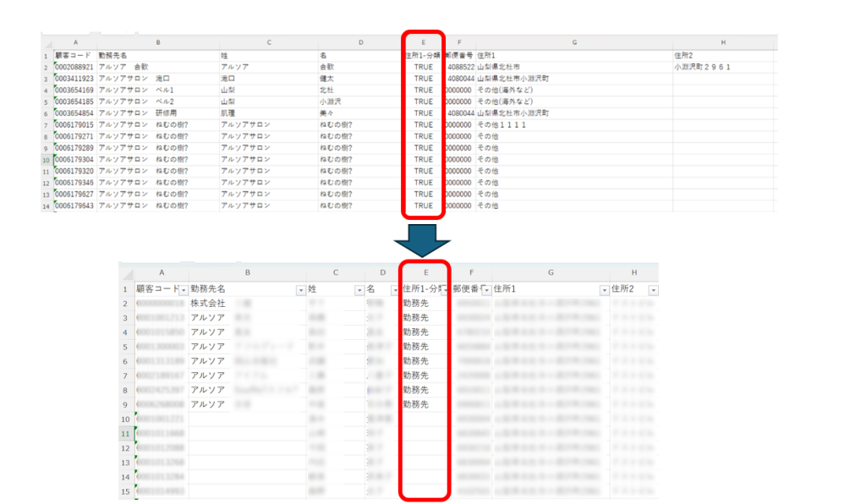
Task: Expand 住所2 filter dropdown in lower table
Action: click(x=652, y=290)
